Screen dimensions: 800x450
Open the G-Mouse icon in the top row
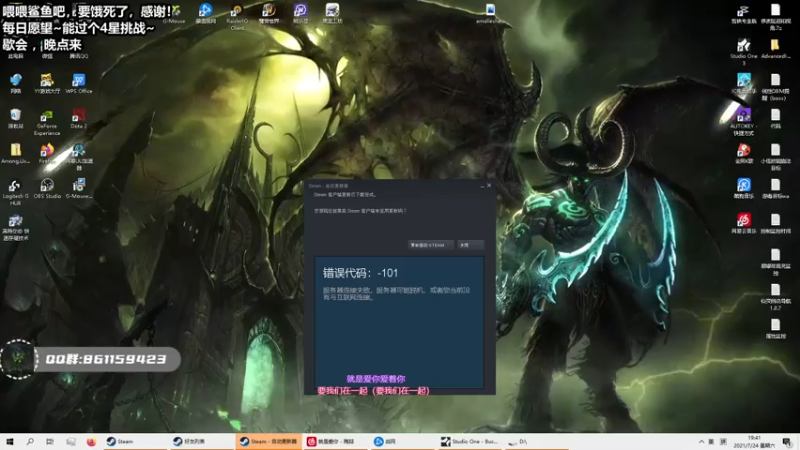[x=174, y=13]
